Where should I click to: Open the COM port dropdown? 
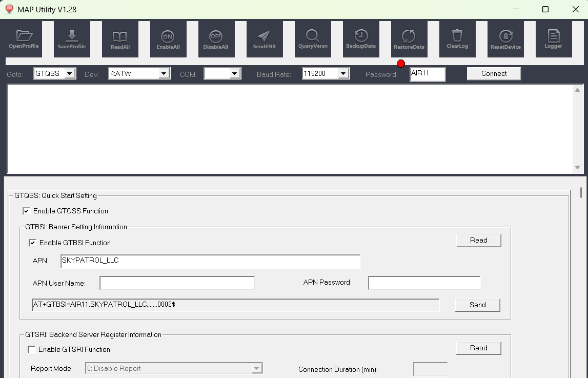tap(235, 73)
